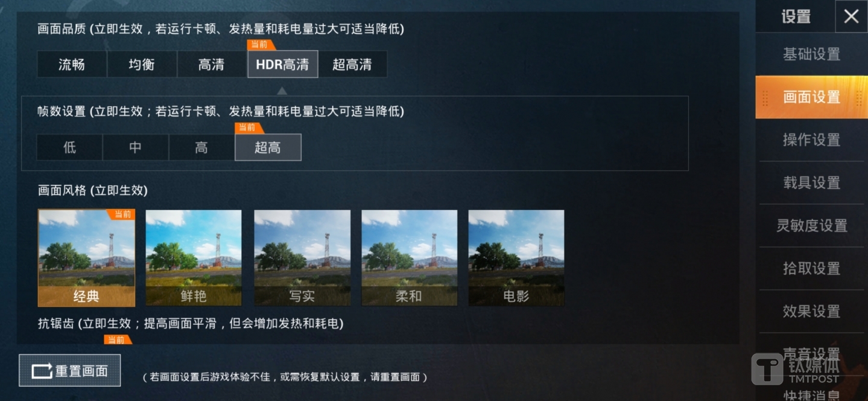This screenshot has width=868, height=401.
Task: Select 均衡 graphics quality
Action: coord(142,64)
